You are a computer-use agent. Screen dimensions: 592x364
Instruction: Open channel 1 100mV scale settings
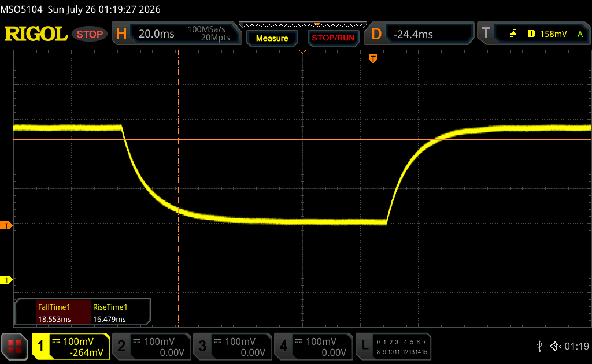78,341
